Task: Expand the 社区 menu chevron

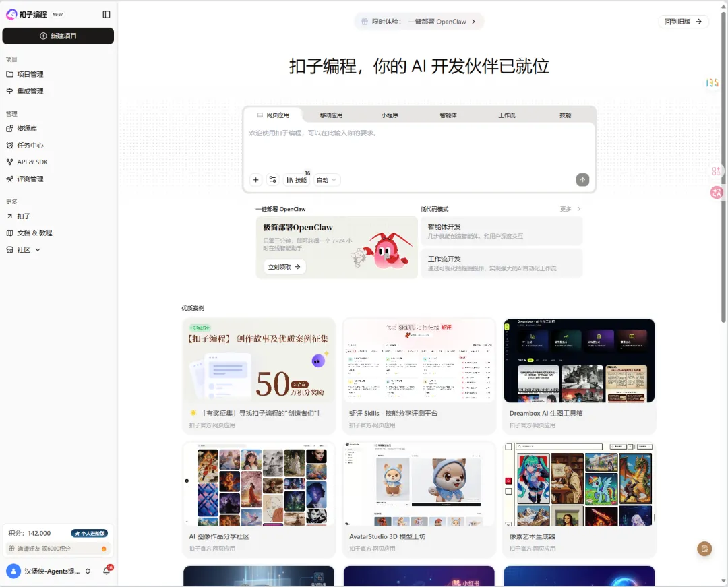Action: (38, 249)
